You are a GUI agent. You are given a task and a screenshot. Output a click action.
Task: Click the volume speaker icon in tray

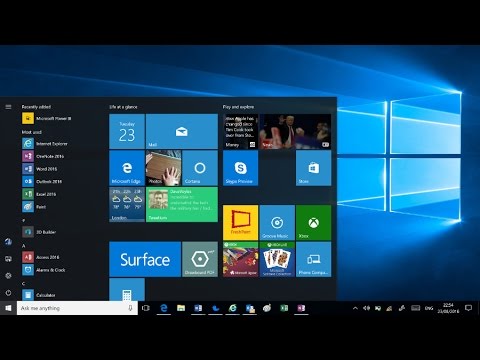click(366, 308)
